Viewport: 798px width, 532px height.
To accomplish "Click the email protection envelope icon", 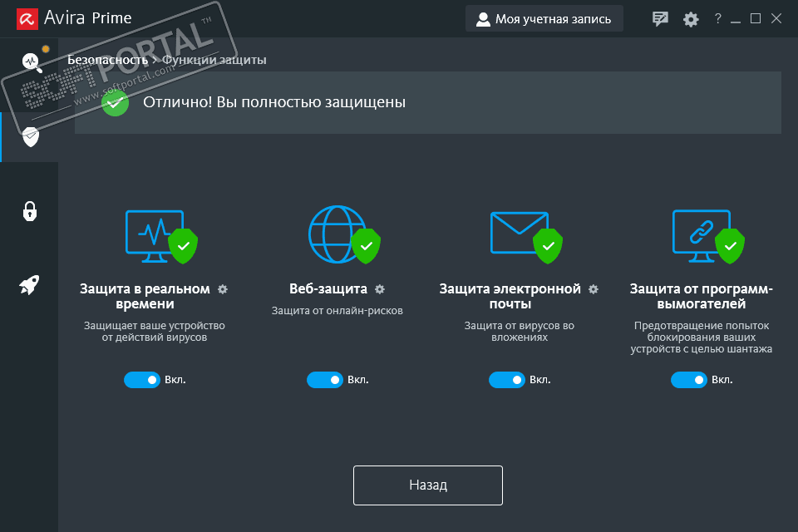I will (526, 237).
